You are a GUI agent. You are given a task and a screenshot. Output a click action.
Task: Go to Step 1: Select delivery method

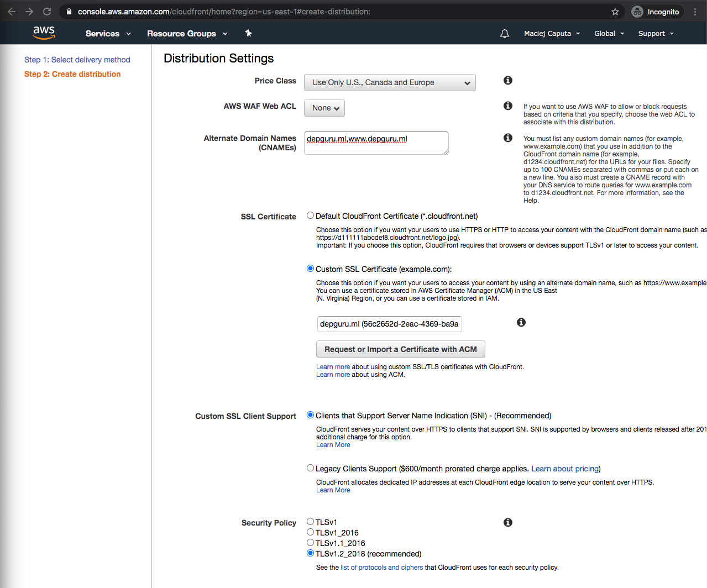click(77, 60)
